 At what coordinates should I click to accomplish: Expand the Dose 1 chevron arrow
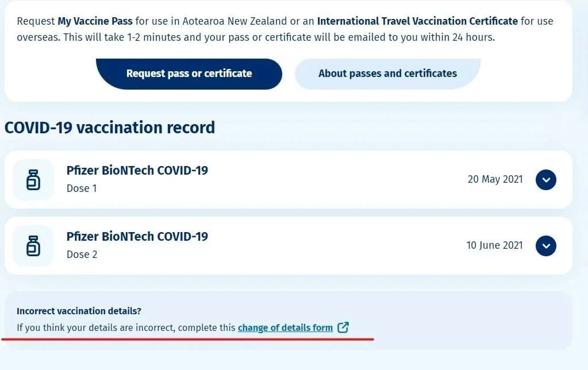click(545, 180)
